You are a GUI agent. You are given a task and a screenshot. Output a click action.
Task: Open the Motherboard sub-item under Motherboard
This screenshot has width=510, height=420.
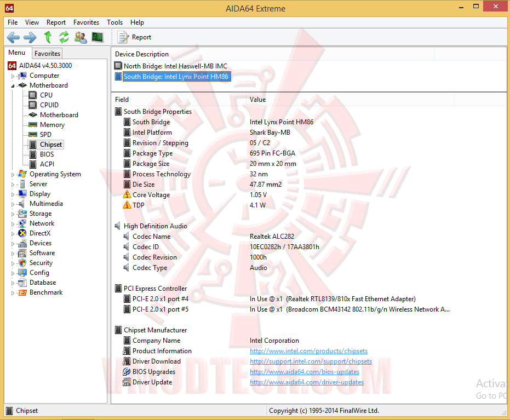pos(59,115)
